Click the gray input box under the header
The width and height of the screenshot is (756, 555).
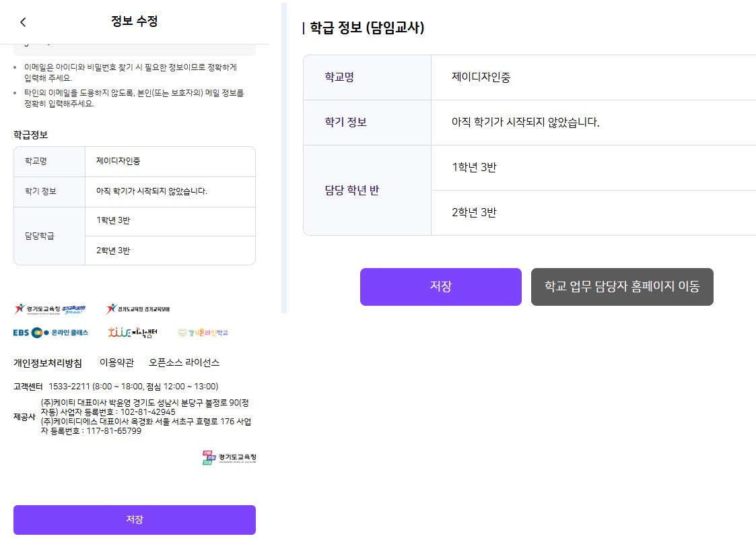[135, 50]
